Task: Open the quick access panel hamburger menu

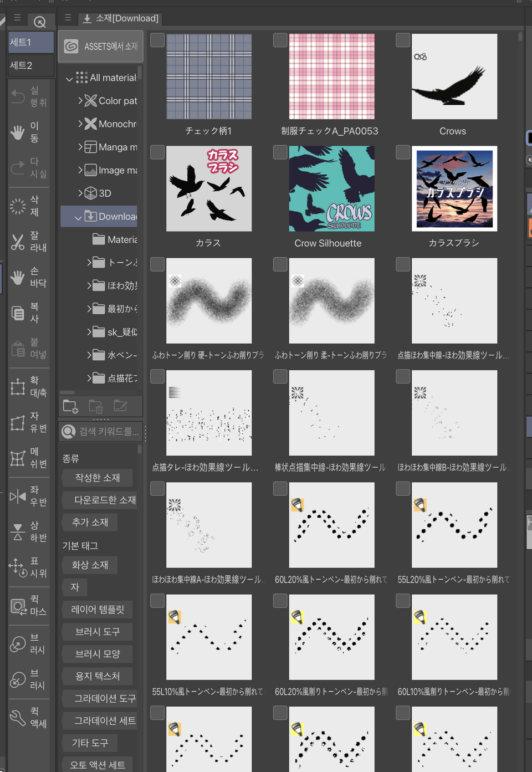Action: [x=17, y=18]
